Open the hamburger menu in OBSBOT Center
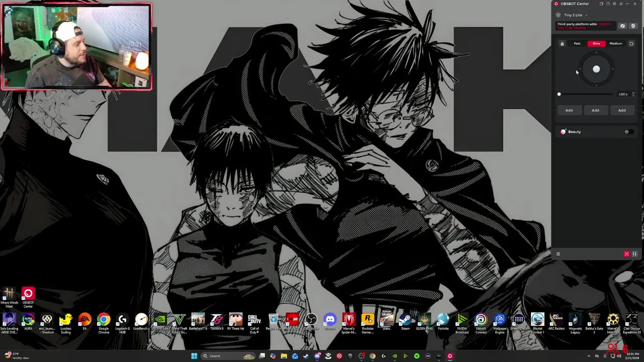The image size is (644, 362). coord(558,254)
